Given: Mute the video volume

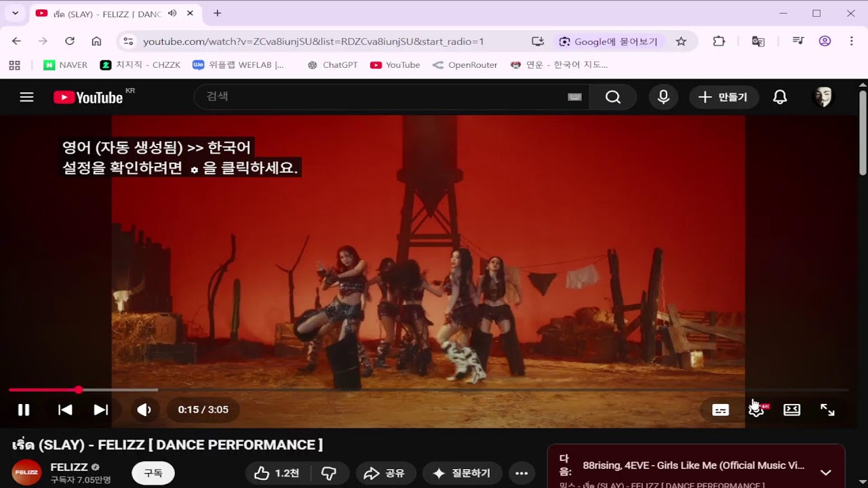Looking at the screenshot, I should click(144, 409).
